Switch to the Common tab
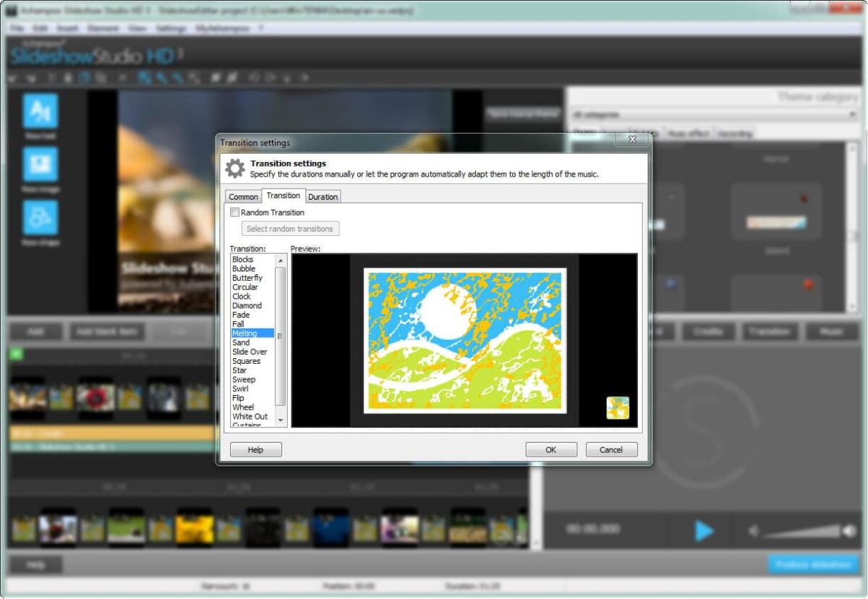 coord(243,196)
